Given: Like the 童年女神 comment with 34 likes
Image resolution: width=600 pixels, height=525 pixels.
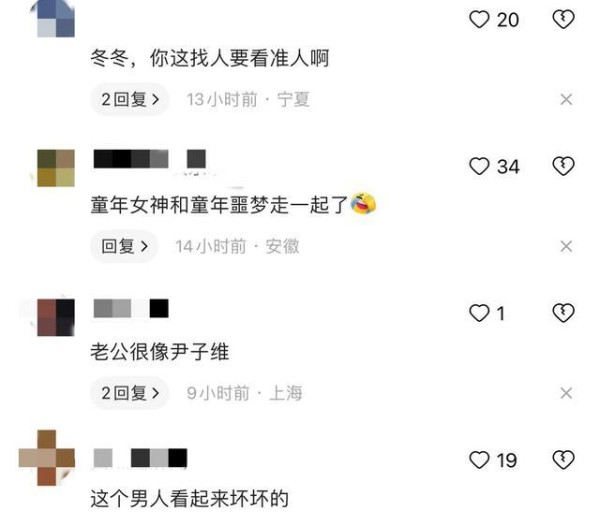Looking at the screenshot, I should coord(479,166).
